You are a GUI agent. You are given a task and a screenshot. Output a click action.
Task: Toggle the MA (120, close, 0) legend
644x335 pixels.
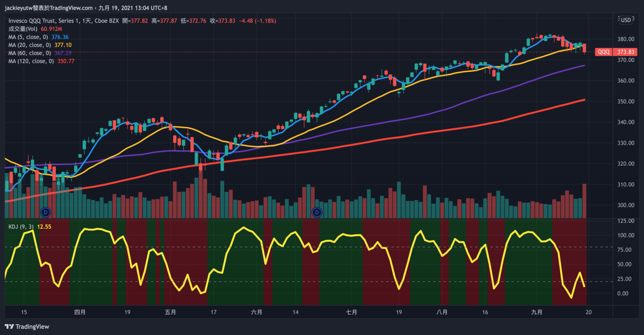pos(31,61)
